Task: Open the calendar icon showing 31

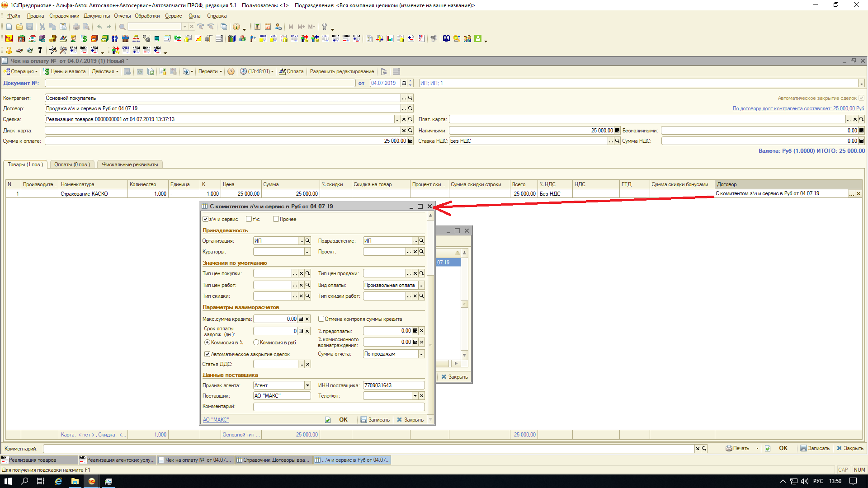Action: pyautogui.click(x=268, y=27)
